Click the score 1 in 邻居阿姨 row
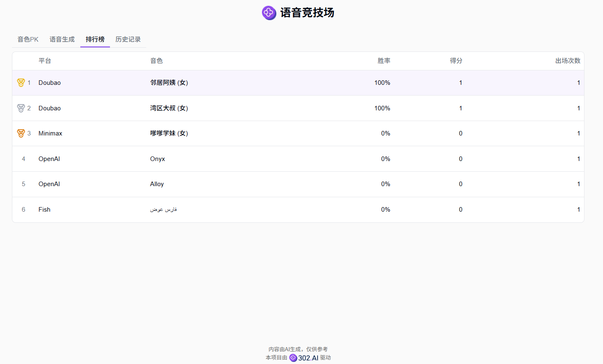This screenshot has height=364, width=603. pos(460,83)
